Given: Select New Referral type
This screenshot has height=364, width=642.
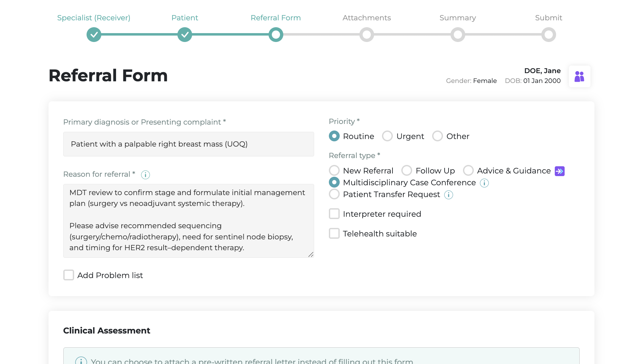Looking at the screenshot, I should coord(334,171).
